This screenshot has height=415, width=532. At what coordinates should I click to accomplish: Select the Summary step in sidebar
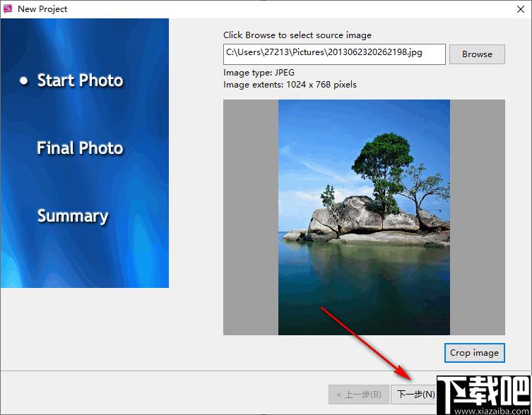tap(73, 216)
